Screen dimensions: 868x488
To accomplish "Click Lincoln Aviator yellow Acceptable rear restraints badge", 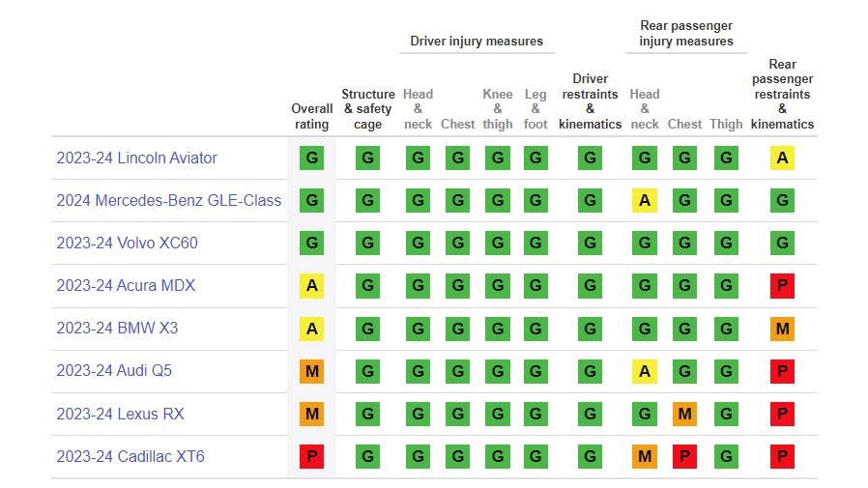I will pyautogui.click(x=782, y=158).
